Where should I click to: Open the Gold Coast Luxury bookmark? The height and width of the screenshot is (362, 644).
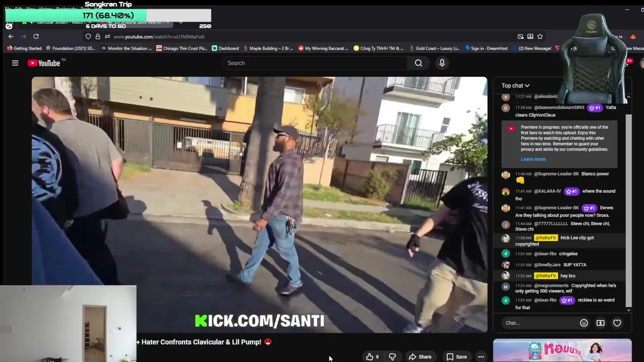434,48
